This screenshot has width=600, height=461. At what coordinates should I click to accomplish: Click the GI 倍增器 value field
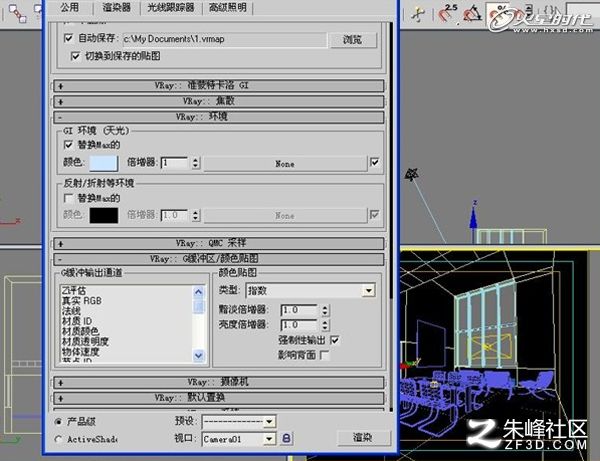[x=175, y=163]
